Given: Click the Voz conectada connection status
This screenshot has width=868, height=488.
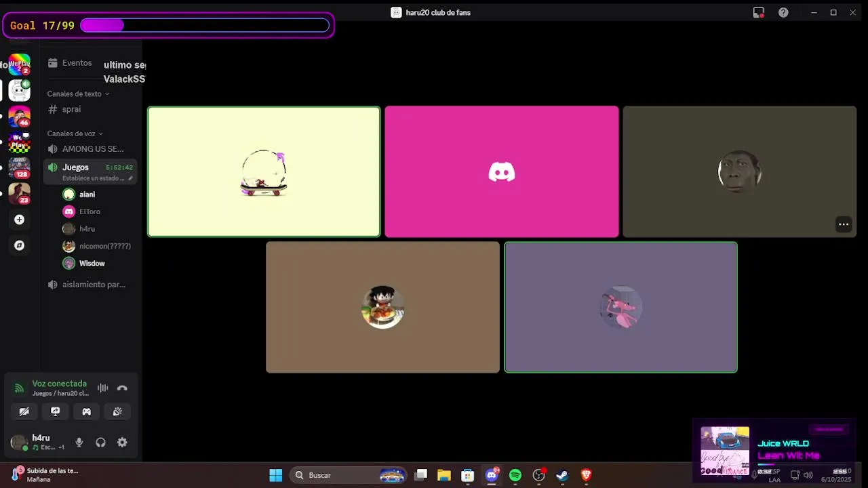Looking at the screenshot, I should pyautogui.click(x=60, y=384).
